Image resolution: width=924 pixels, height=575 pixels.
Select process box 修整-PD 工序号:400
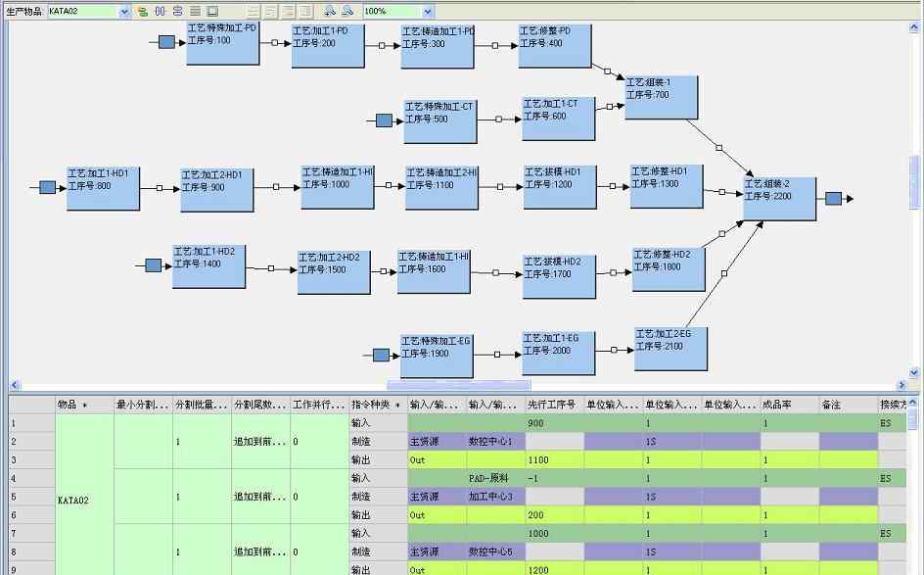point(555,45)
